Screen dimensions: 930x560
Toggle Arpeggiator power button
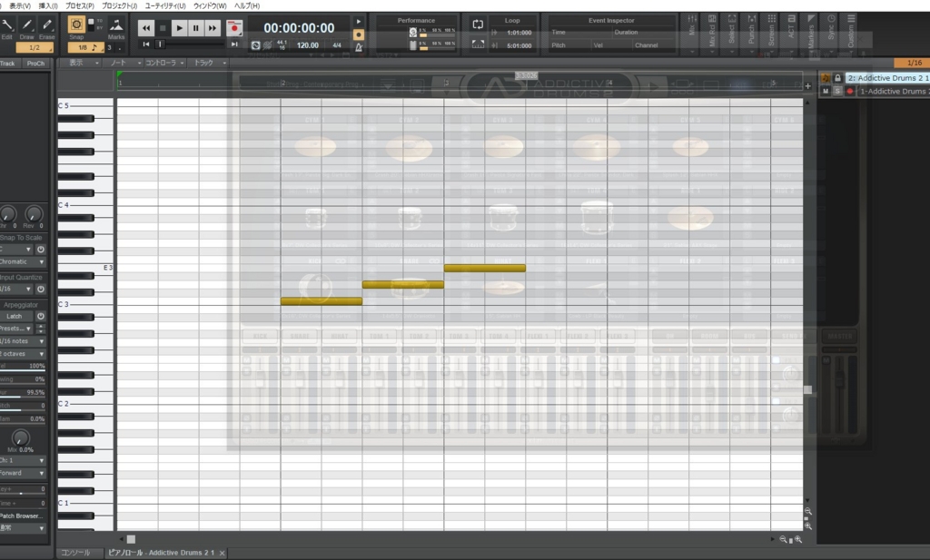tap(40, 317)
